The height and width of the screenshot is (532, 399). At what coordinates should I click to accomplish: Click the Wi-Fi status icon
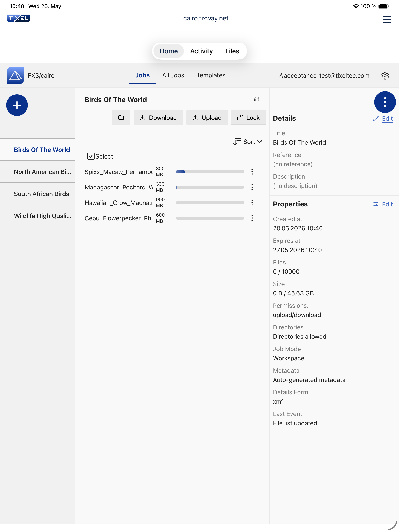(x=356, y=6)
